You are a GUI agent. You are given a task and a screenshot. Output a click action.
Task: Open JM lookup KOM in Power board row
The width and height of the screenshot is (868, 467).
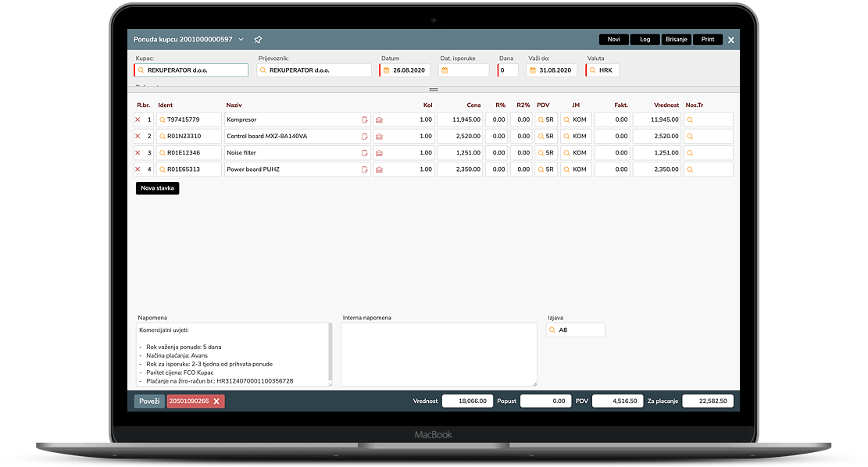coord(566,170)
